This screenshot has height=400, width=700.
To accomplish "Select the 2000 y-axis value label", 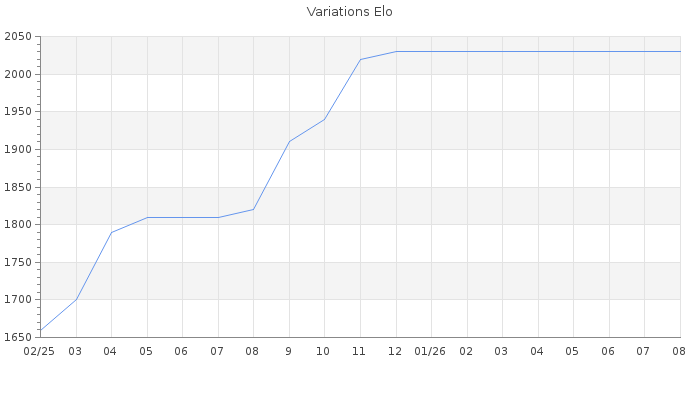I will (x=18, y=74).
